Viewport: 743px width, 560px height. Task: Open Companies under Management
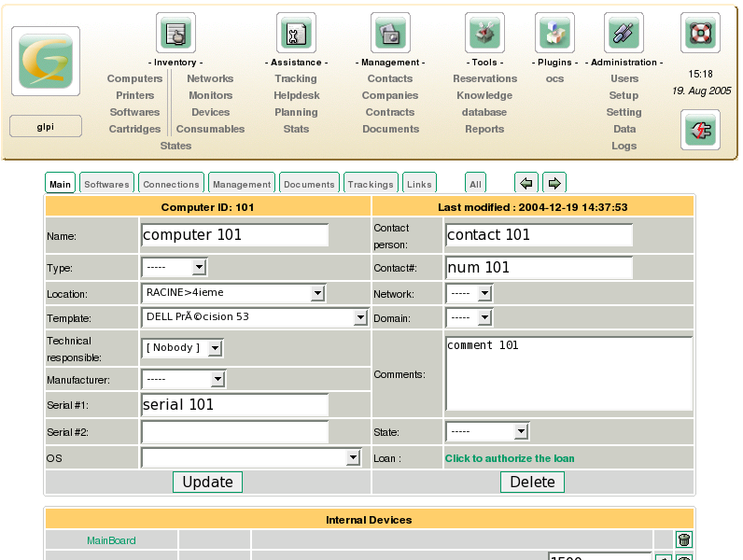tap(390, 95)
